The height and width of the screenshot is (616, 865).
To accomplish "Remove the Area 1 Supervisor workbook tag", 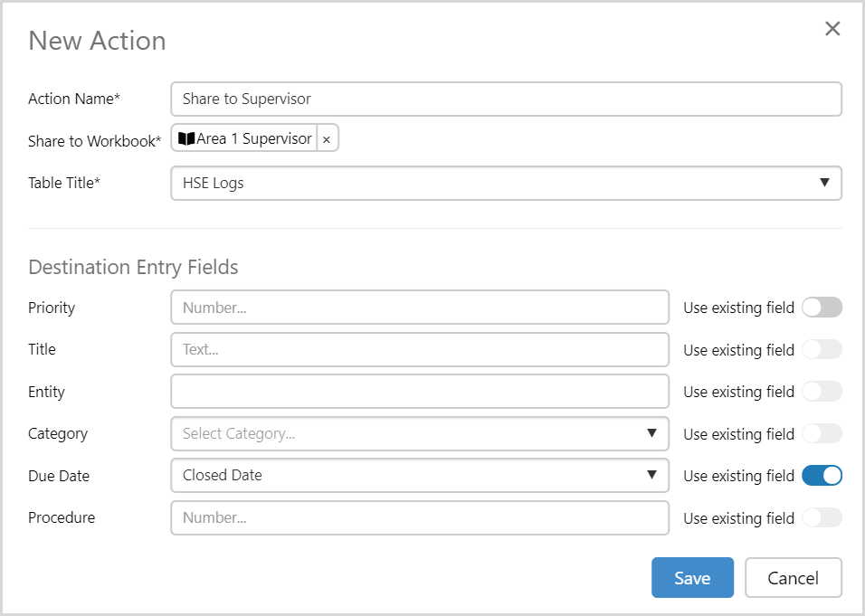I will coord(327,139).
